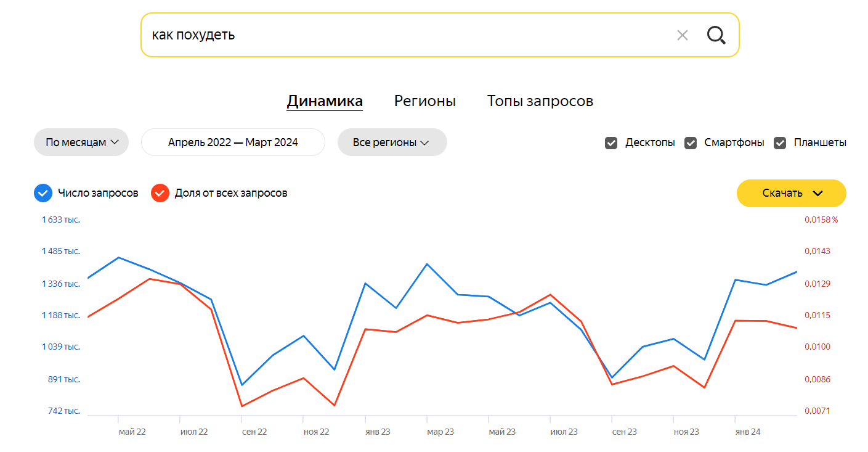Open the date range picker Апрель 2022 — Март 2024

coord(233,142)
